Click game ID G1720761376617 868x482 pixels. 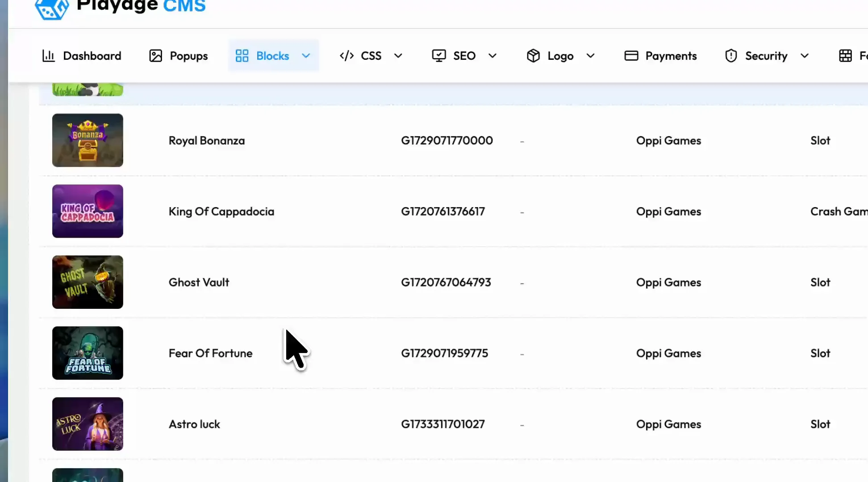pyautogui.click(x=443, y=212)
